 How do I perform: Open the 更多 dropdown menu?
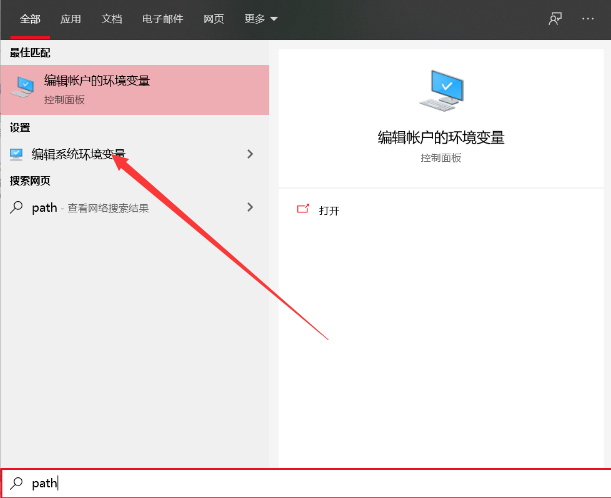click(261, 19)
